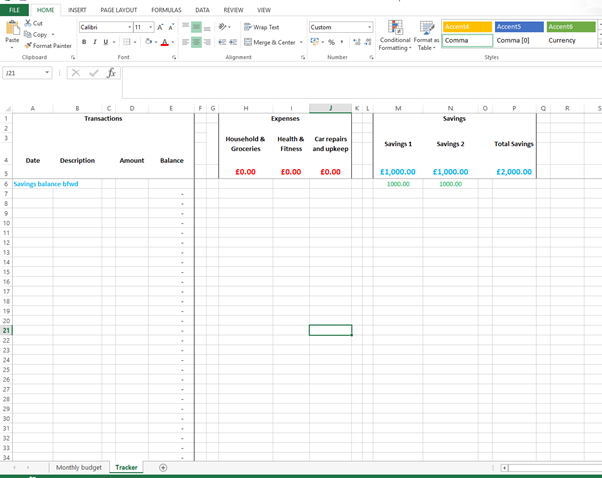This screenshot has height=478, width=602.
Task: Open the Number dialog launcher
Action: click(x=371, y=57)
